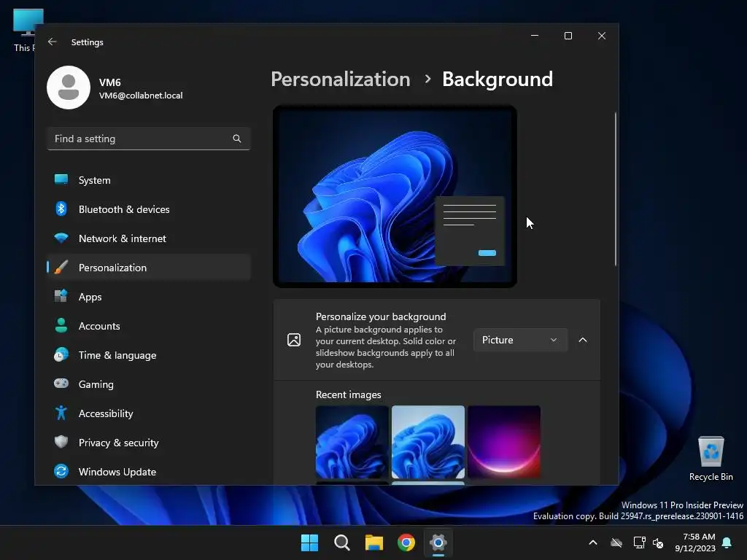Click the Time & language clock icon

[61, 355]
